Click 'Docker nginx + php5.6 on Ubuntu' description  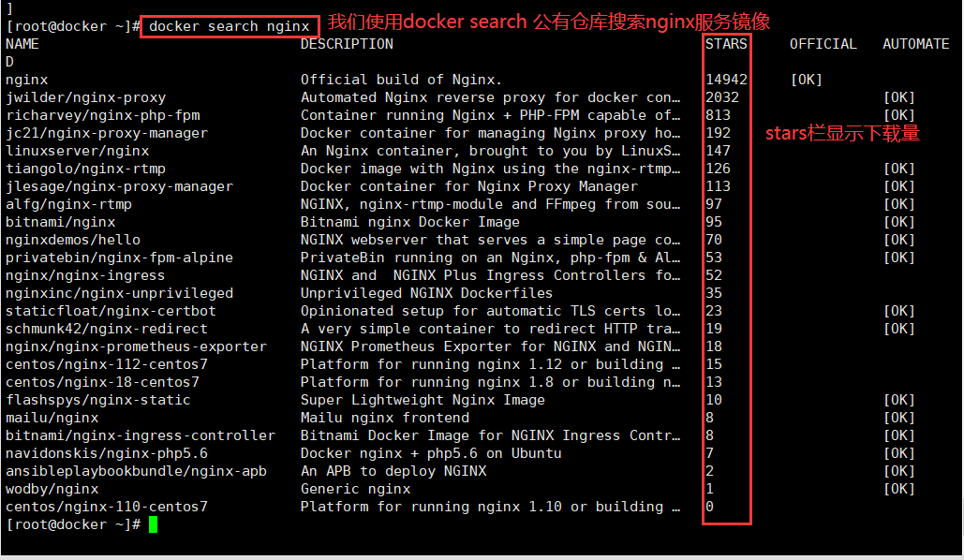pyautogui.click(x=430, y=454)
